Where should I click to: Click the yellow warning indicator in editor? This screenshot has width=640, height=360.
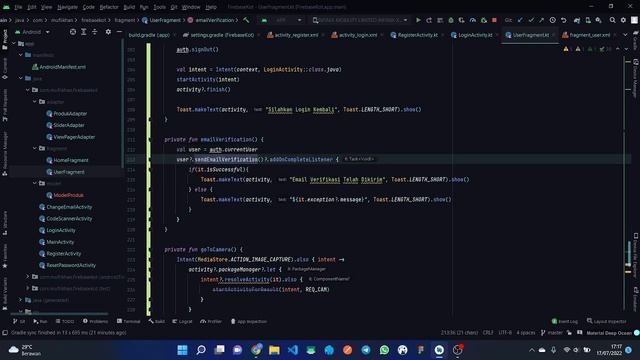tap(566, 49)
